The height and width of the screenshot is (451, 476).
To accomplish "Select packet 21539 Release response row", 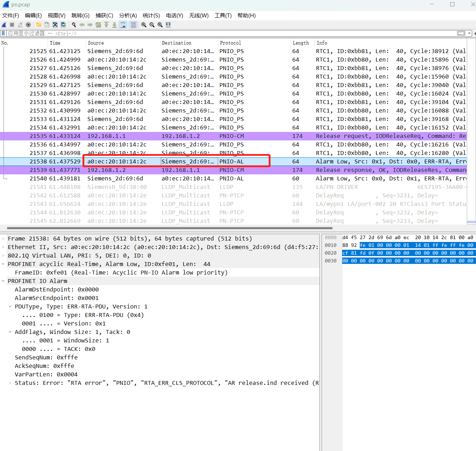I will click(x=233, y=170).
